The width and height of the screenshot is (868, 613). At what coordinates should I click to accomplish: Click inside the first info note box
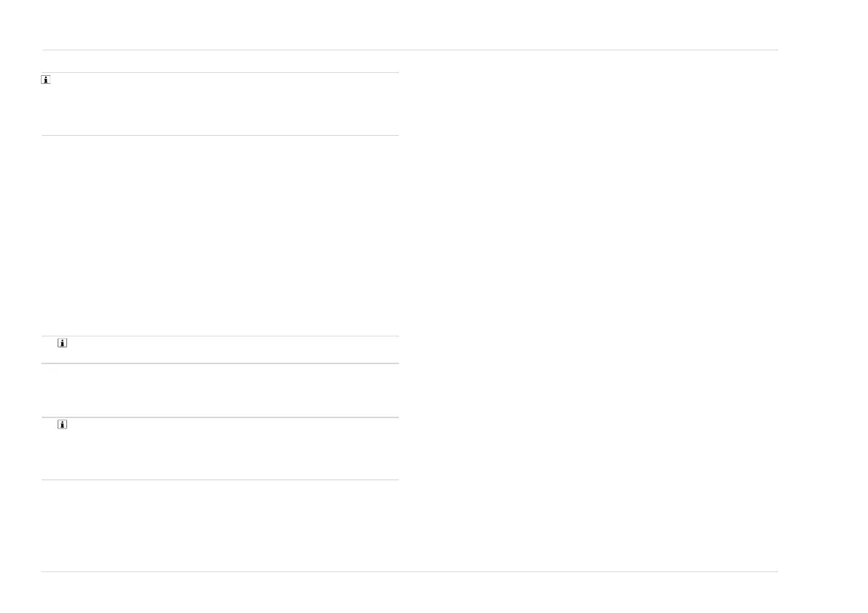pyautogui.click(x=219, y=104)
